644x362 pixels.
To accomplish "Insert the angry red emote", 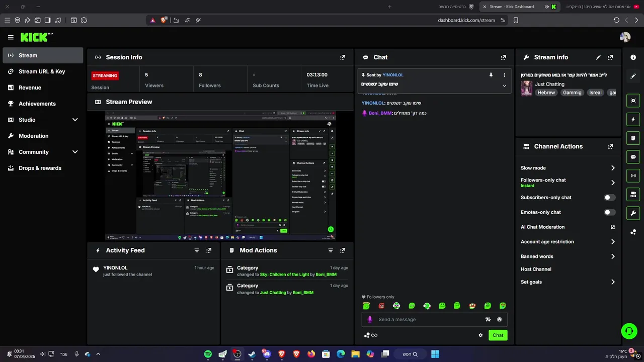I will 381,306.
